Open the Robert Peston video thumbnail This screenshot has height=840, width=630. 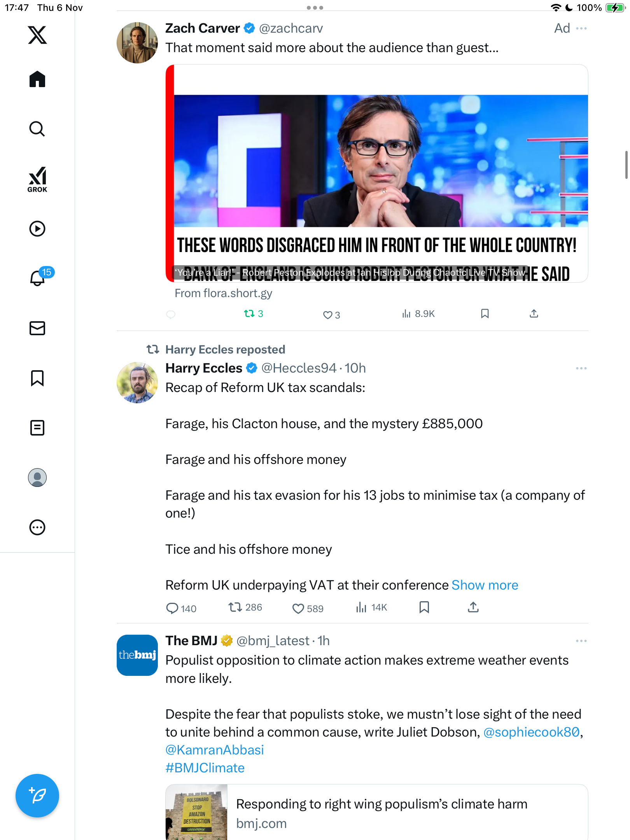coord(376,173)
